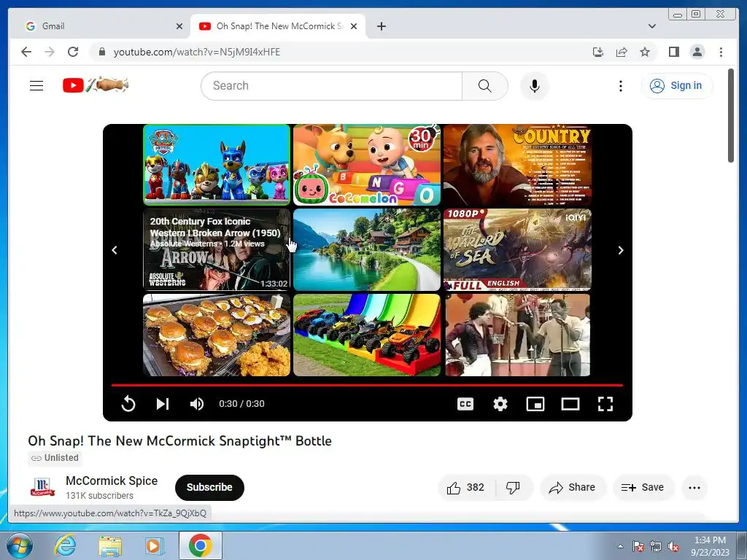Screen dimensions: 747x560
Task: Open the YouTube guide hamburger menu
Action: [x=36, y=86]
